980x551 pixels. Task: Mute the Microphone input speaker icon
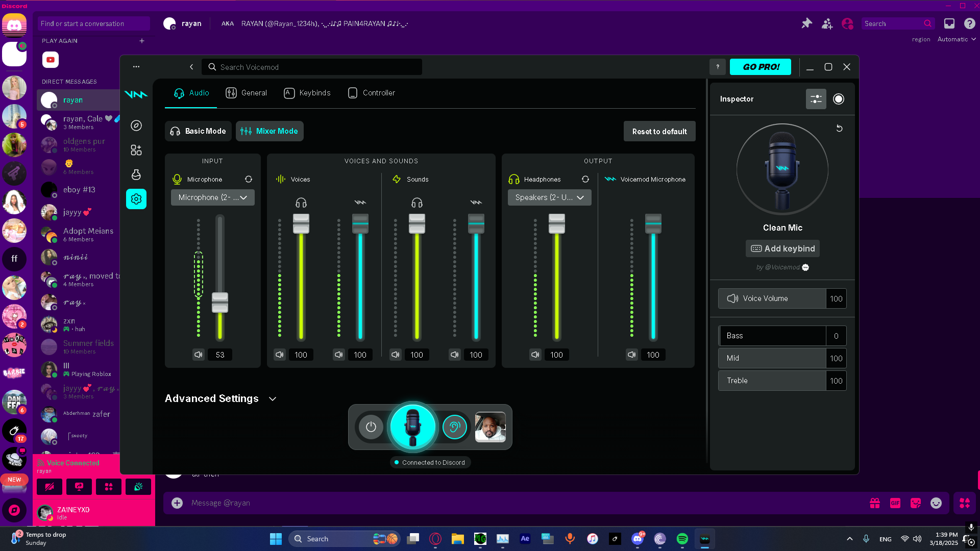coord(199,355)
